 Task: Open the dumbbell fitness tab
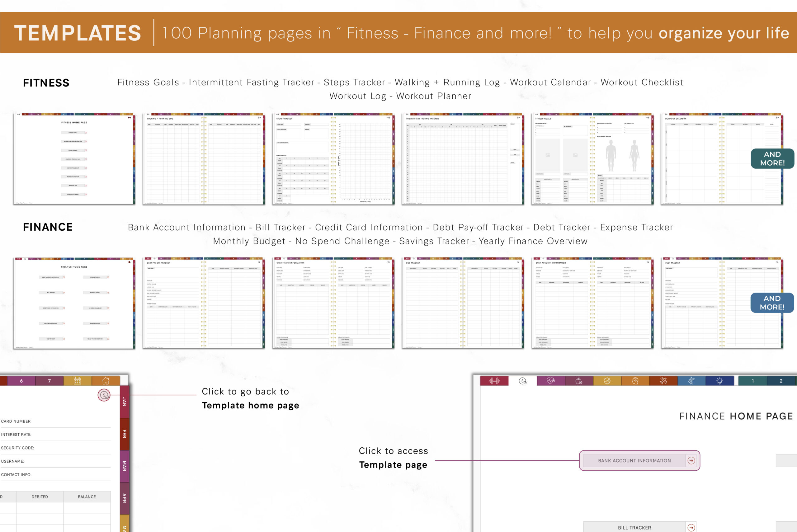point(494,381)
